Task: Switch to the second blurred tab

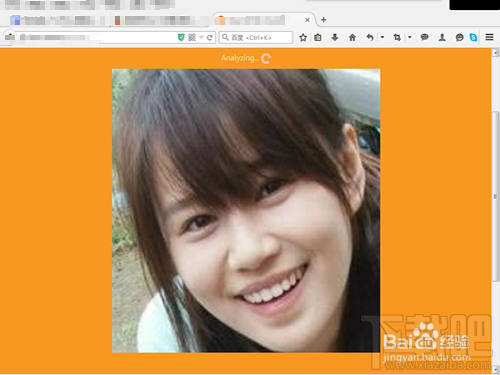Action: click(x=160, y=20)
